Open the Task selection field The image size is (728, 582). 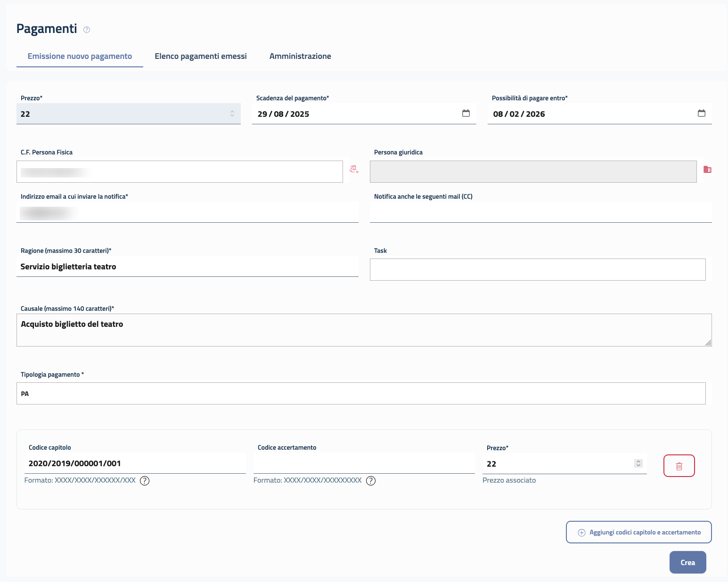tap(537, 269)
